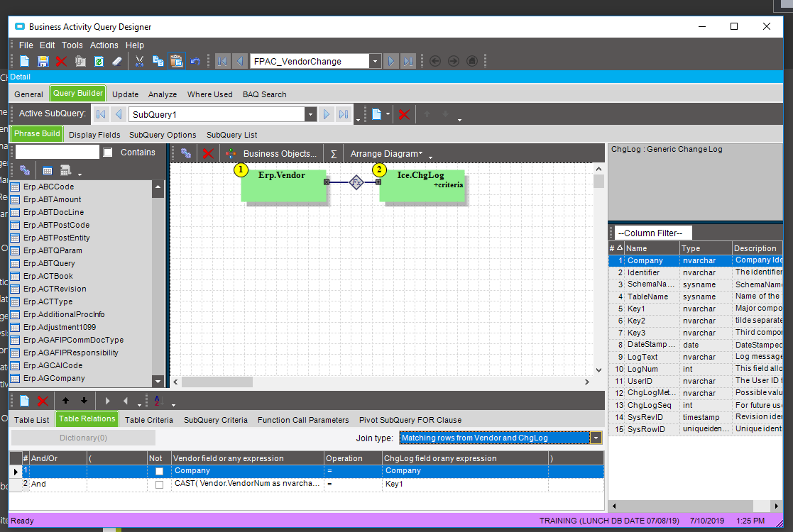Click the Dictionary(0) button

pos(84,438)
